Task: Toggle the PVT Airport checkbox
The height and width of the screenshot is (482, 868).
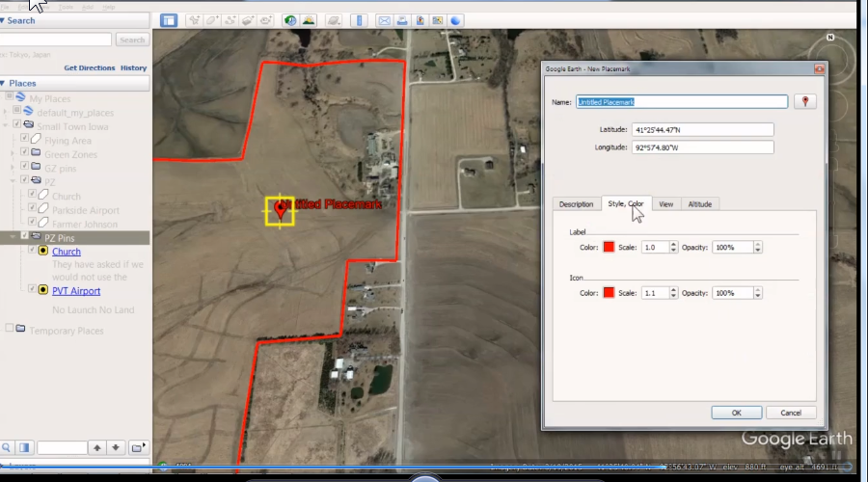Action: click(32, 288)
